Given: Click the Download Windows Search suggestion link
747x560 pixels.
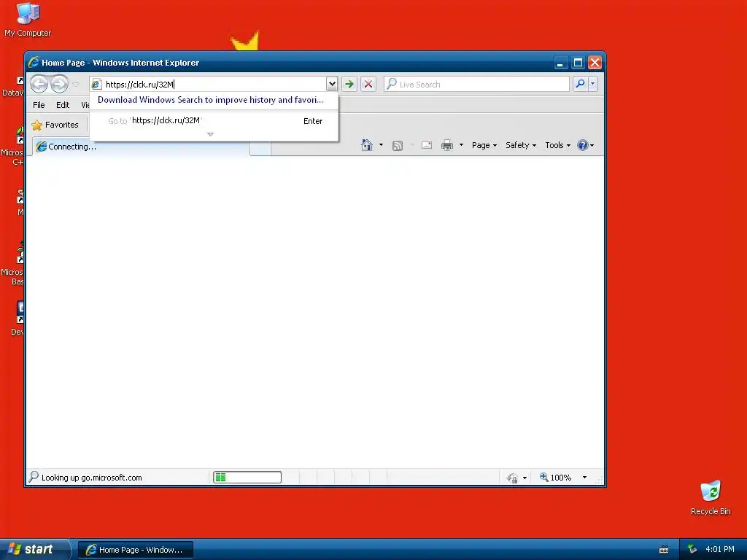Looking at the screenshot, I should pos(210,100).
